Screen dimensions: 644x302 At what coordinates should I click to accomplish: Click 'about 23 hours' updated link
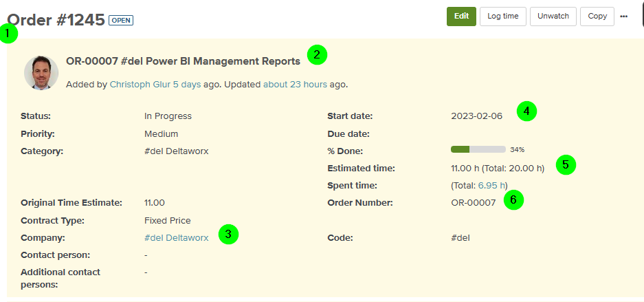pyautogui.click(x=296, y=85)
